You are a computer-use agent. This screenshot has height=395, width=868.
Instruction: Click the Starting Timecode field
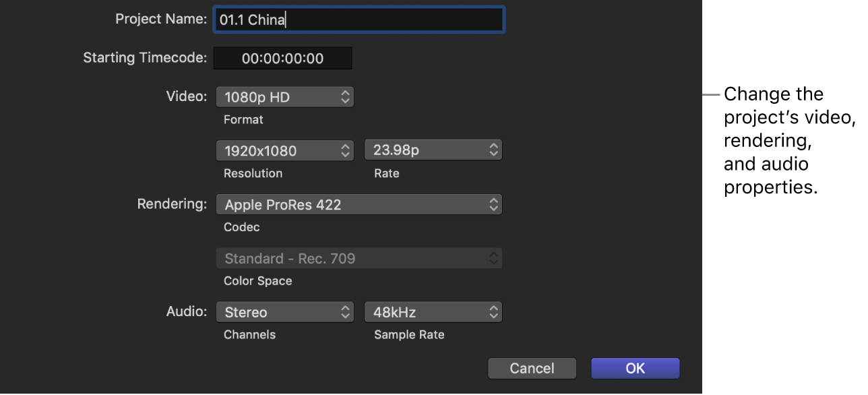282,58
